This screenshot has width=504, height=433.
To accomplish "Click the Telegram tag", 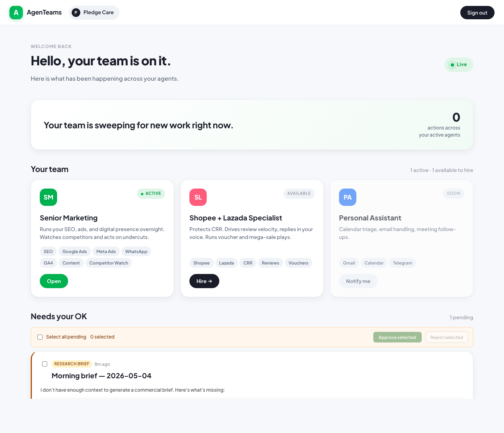I will pyautogui.click(x=402, y=263).
